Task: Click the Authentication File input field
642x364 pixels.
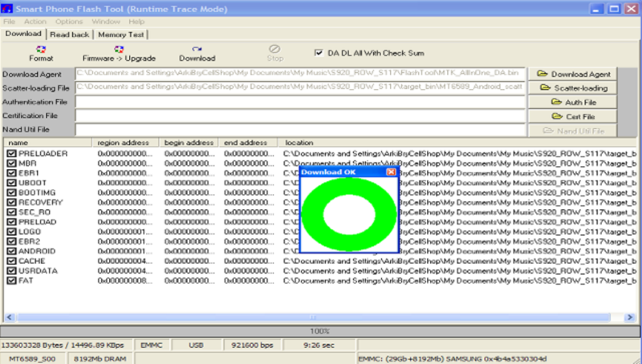Action: tap(300, 102)
